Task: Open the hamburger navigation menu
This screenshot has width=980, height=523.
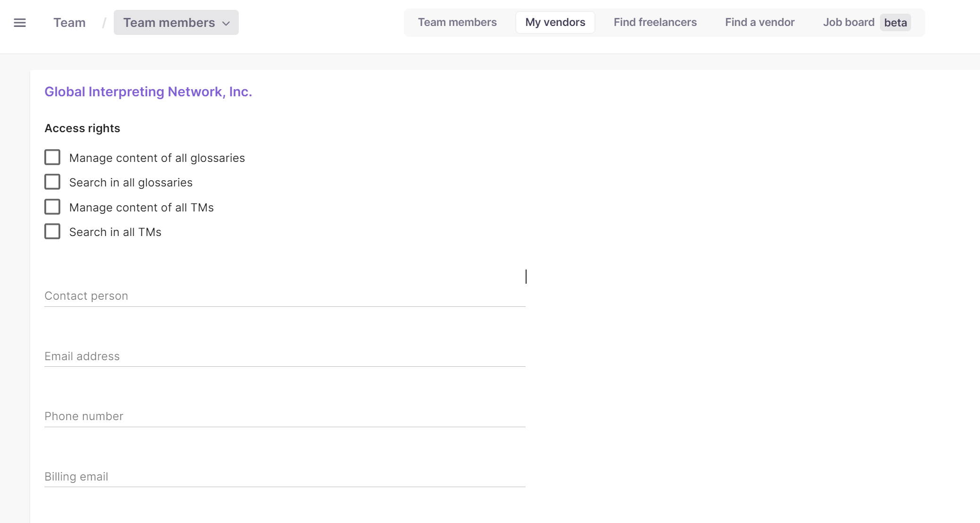Action: point(20,23)
